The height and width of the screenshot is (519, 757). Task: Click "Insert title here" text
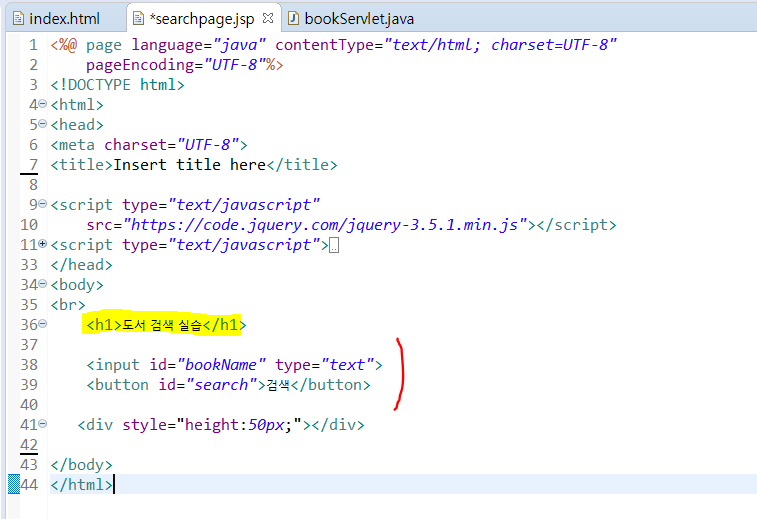189,165
